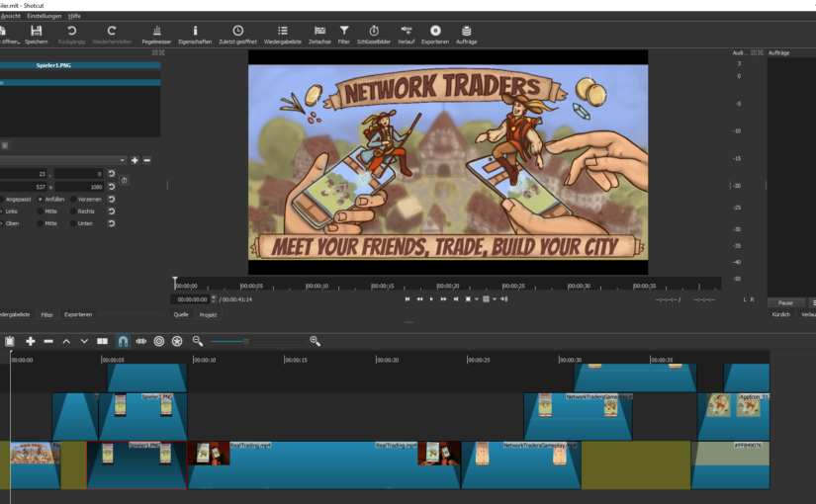Switch to the Projekt tab
This screenshot has width=816, height=504.
[x=208, y=314]
